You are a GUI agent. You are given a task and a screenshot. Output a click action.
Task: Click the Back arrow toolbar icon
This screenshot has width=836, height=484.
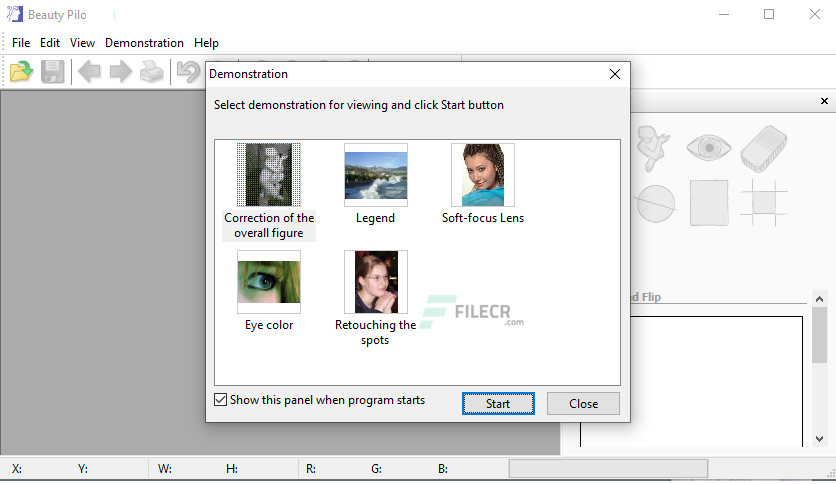pos(89,71)
